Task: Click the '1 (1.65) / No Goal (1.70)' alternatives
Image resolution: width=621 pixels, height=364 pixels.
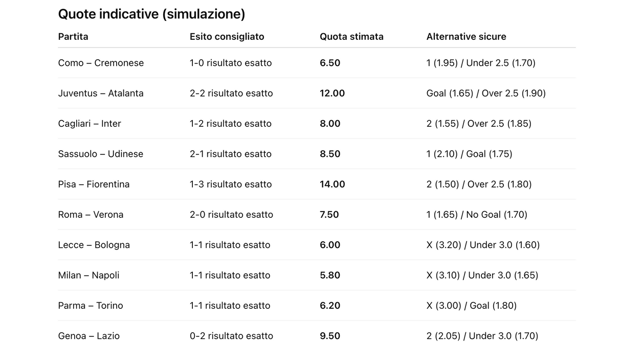Action: coord(476,215)
